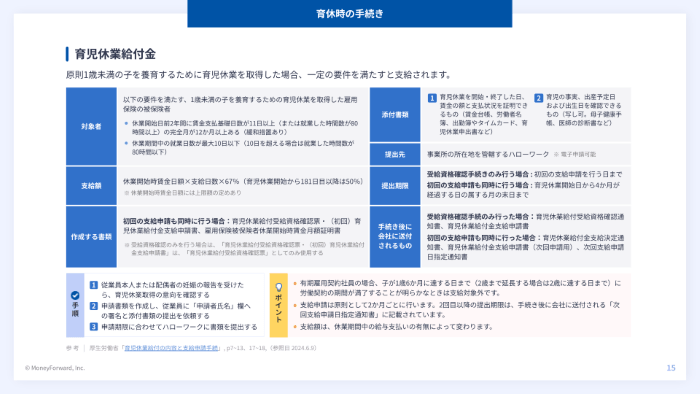The height and width of the screenshot is (394, 700).
Task: Click the © MoneyForward, Inc. footer text
Action: click(x=55, y=368)
